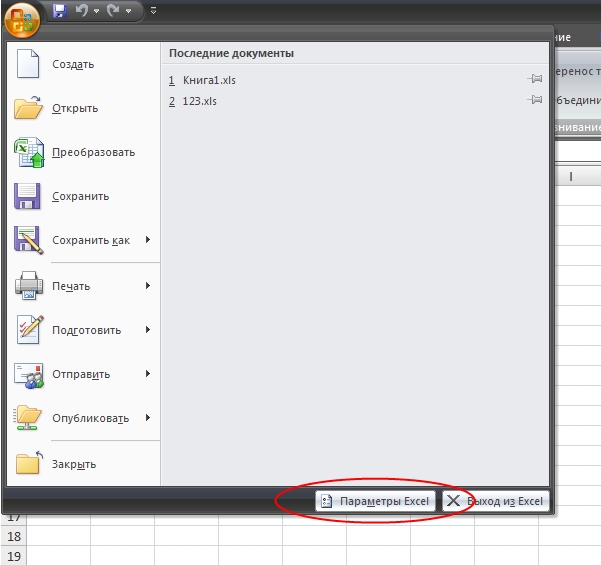Choose the Преобразовать menu label
Image resolution: width=601 pixels, height=565 pixels.
94,152
